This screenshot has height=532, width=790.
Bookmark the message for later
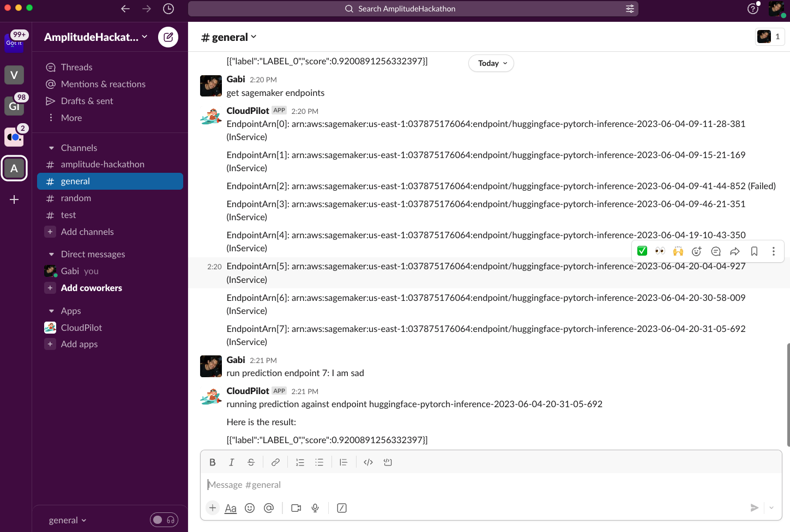tap(754, 251)
